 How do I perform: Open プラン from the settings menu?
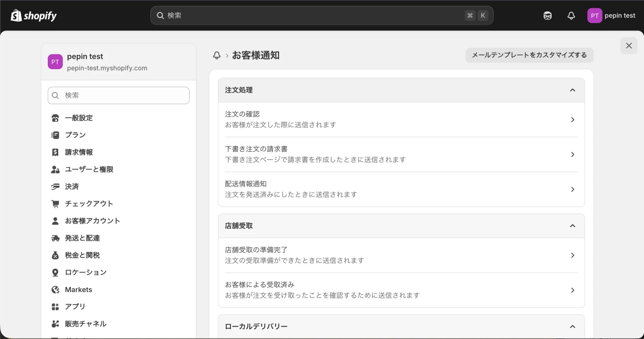[75, 135]
